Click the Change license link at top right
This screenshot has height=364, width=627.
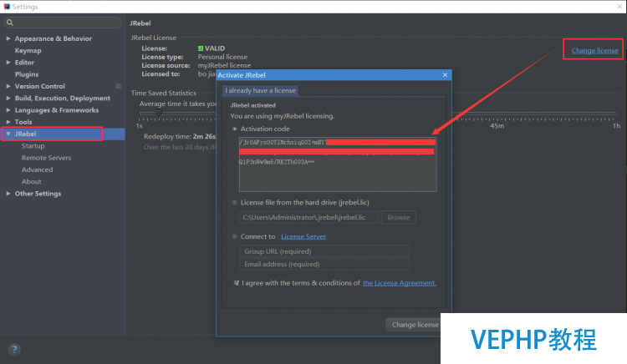[594, 50]
